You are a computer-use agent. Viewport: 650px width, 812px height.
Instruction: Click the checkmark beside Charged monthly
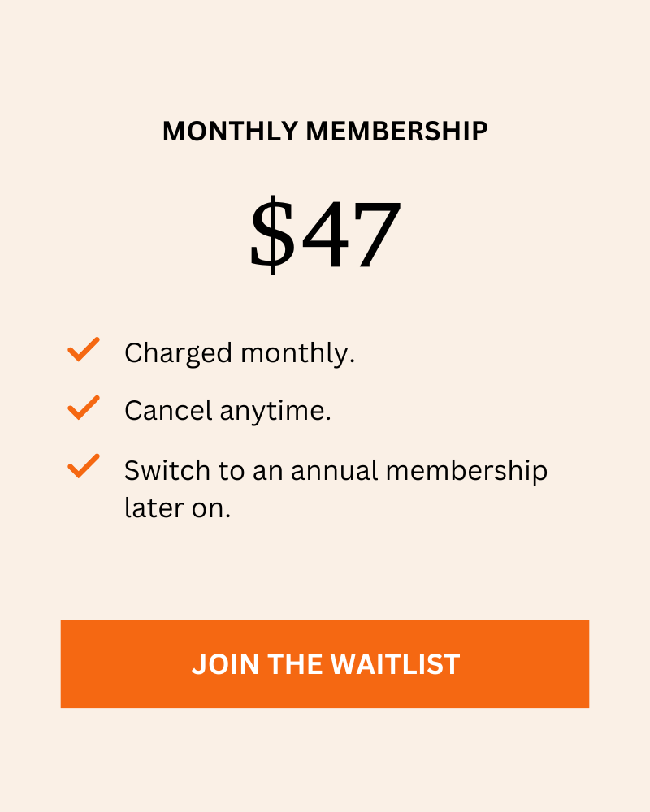[x=84, y=349]
